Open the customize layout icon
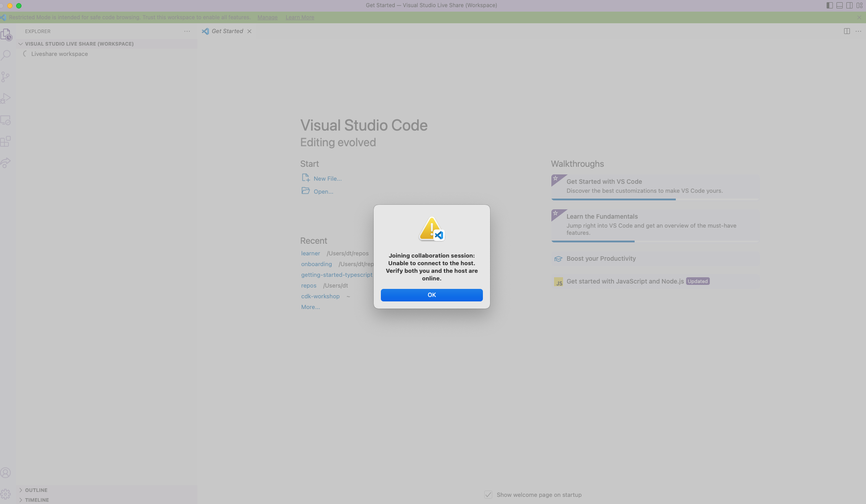866x504 pixels. tap(860, 5)
